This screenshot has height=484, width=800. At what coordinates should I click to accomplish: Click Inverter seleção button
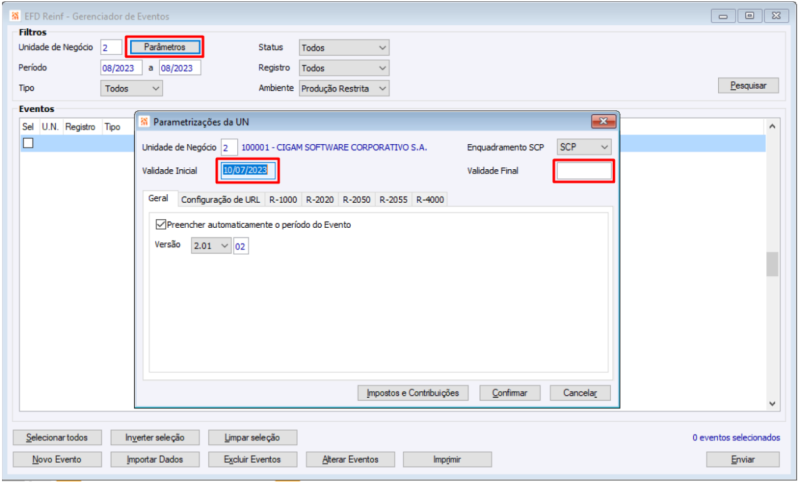(x=155, y=438)
